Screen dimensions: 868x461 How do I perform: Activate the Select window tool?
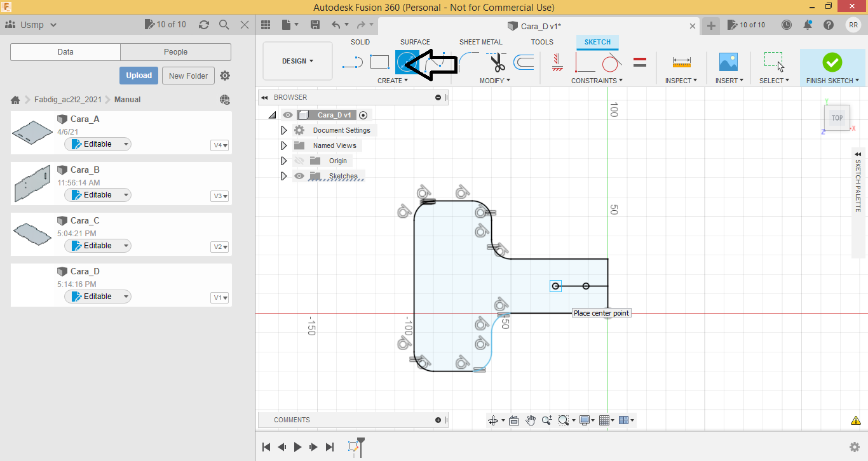774,62
